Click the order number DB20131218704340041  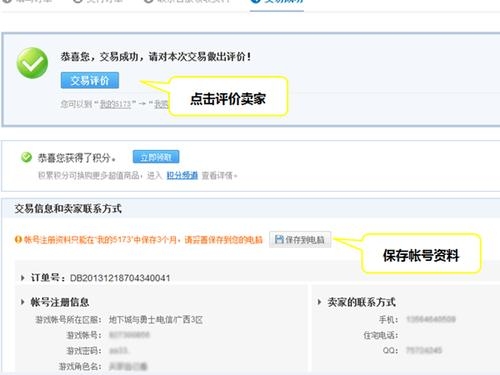(x=120, y=278)
